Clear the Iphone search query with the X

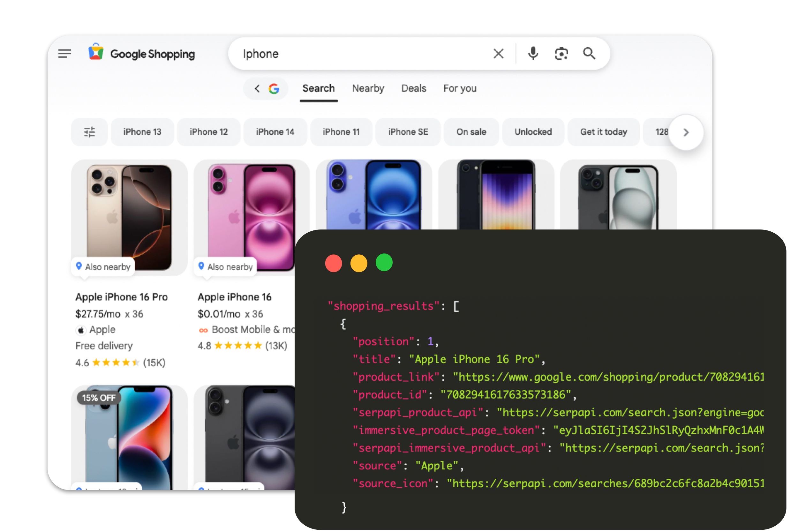click(x=498, y=53)
